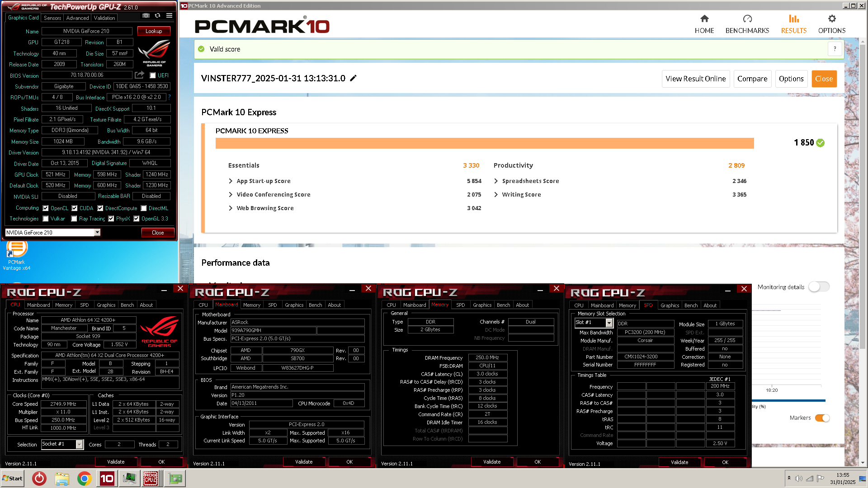Open the Socket #1 selection dropdown
This screenshot has height=488, width=868.
click(x=80, y=445)
